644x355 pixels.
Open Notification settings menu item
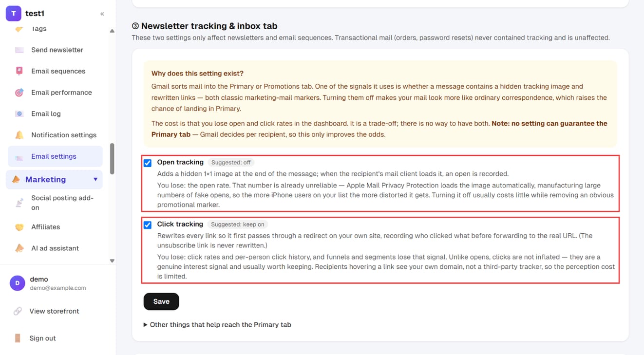coord(56,135)
